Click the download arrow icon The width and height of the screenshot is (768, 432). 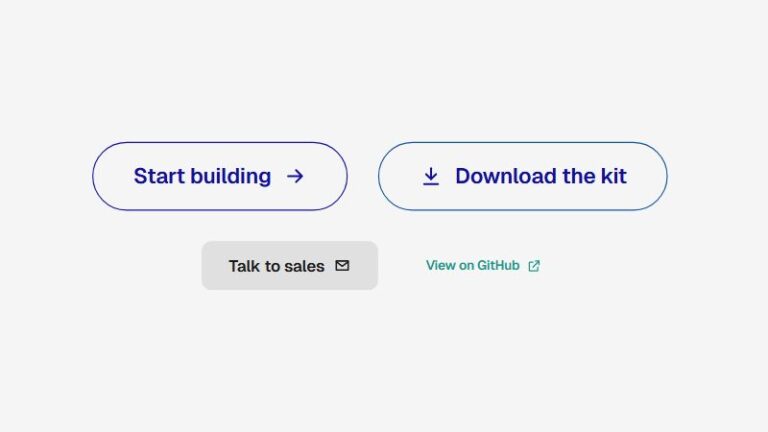[x=431, y=176]
